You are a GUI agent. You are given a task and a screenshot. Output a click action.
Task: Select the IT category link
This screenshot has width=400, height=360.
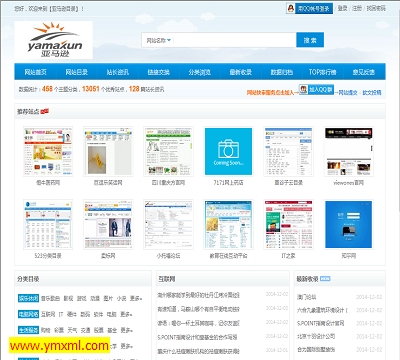(x=61, y=314)
